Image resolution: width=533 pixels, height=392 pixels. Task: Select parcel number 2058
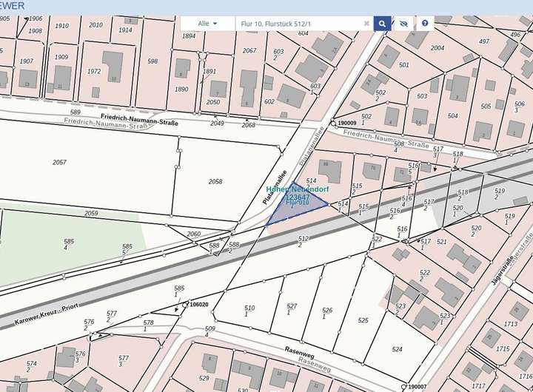pos(215,181)
